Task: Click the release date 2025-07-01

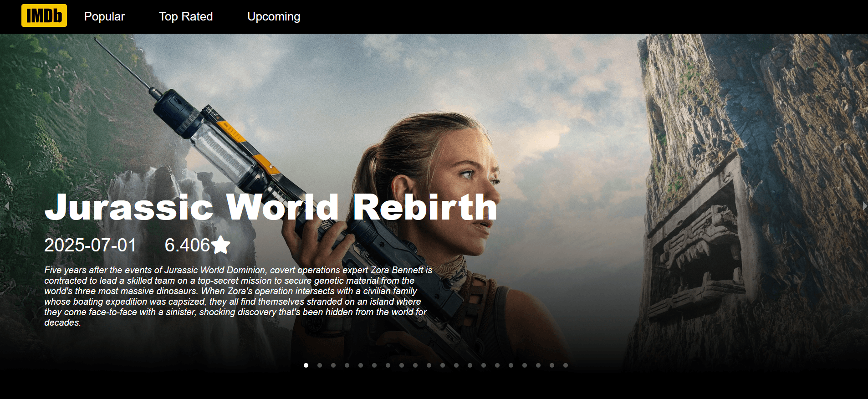Action: click(x=90, y=245)
